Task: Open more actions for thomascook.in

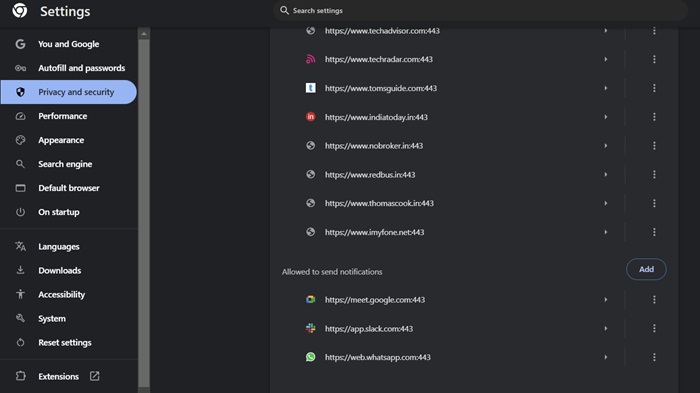Action: pos(654,203)
